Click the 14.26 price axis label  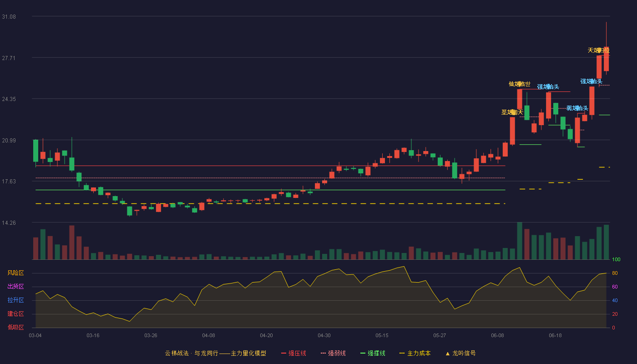9,222
